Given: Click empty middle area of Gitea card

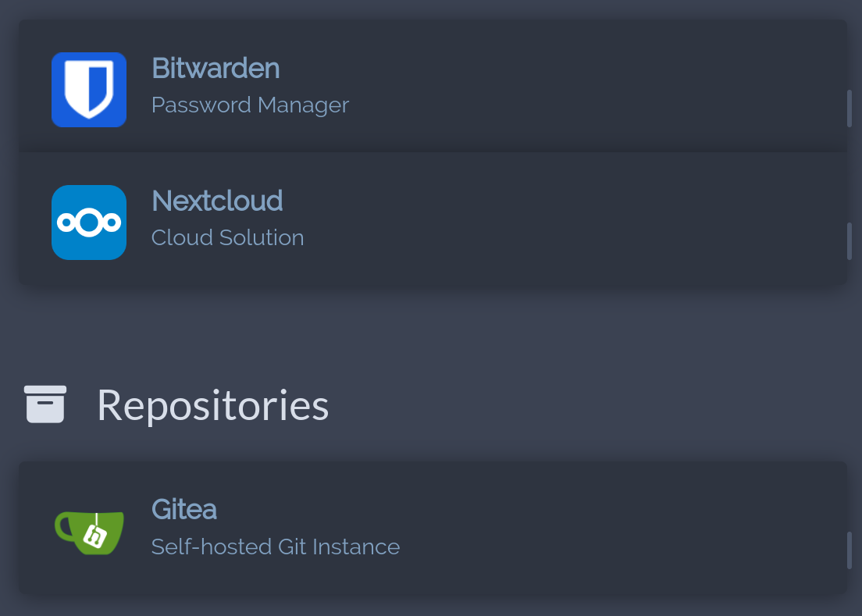Looking at the screenshot, I should [x=586, y=529].
